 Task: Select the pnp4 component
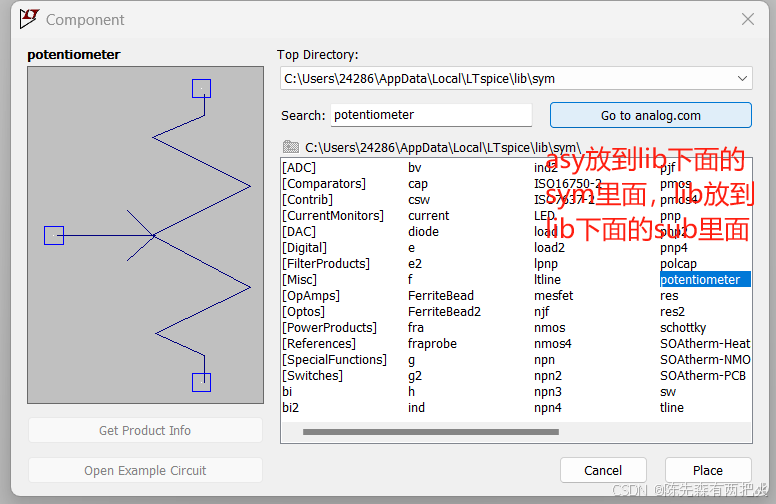[674, 248]
